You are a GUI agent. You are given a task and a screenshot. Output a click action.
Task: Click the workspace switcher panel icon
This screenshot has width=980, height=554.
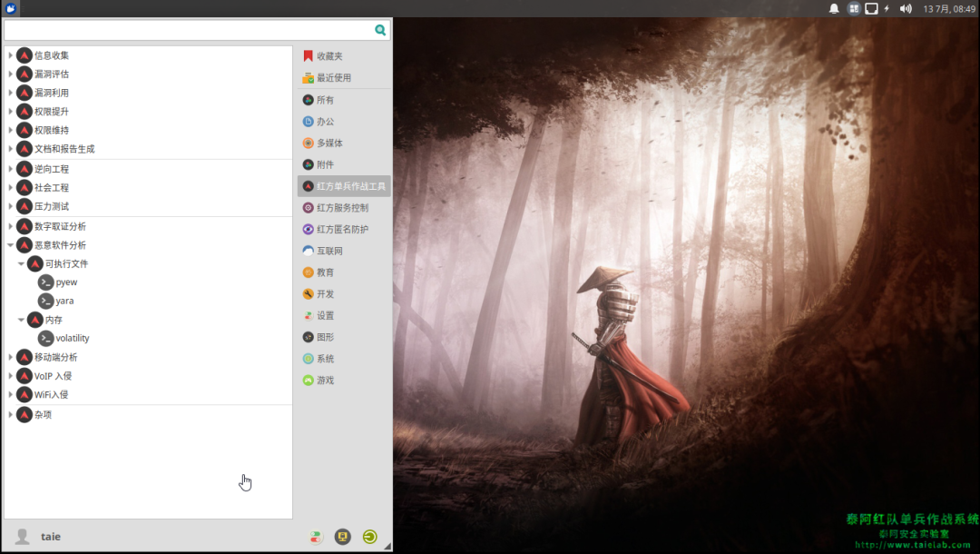(854, 9)
